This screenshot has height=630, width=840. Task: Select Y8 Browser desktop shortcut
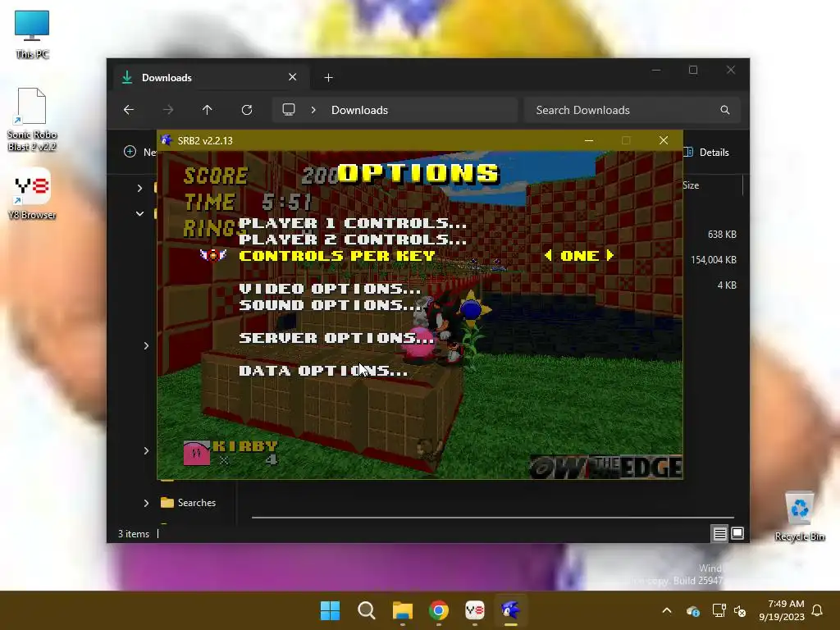point(32,194)
